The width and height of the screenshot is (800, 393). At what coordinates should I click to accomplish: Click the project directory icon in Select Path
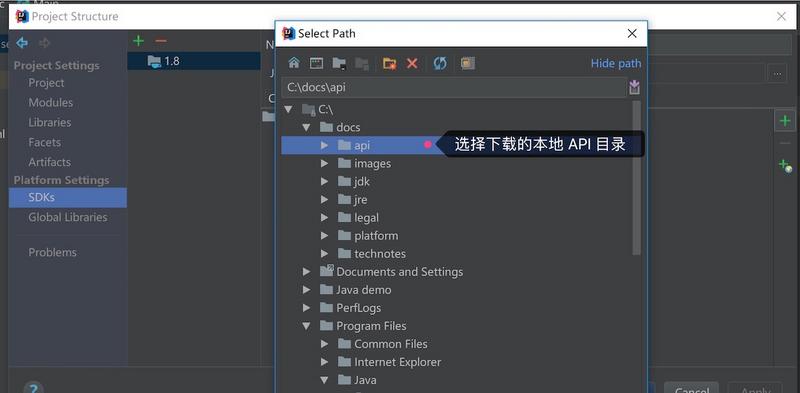click(339, 63)
